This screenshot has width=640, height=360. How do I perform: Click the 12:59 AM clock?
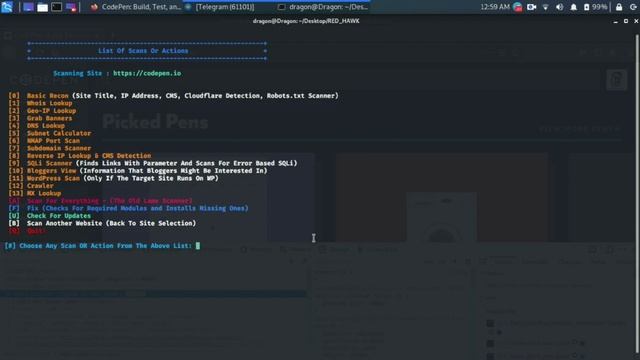[x=495, y=7]
